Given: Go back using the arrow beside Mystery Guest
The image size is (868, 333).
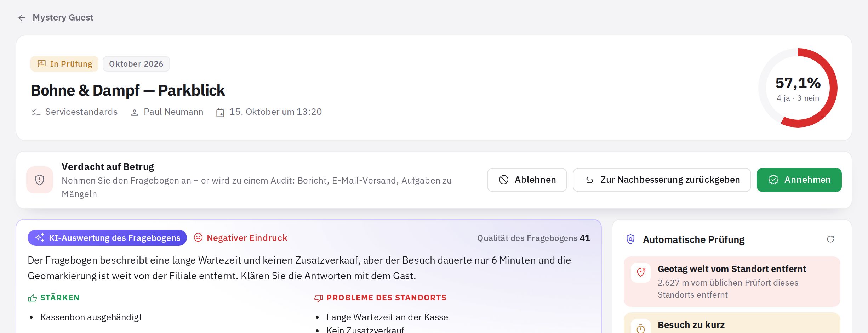Looking at the screenshot, I should point(22,18).
